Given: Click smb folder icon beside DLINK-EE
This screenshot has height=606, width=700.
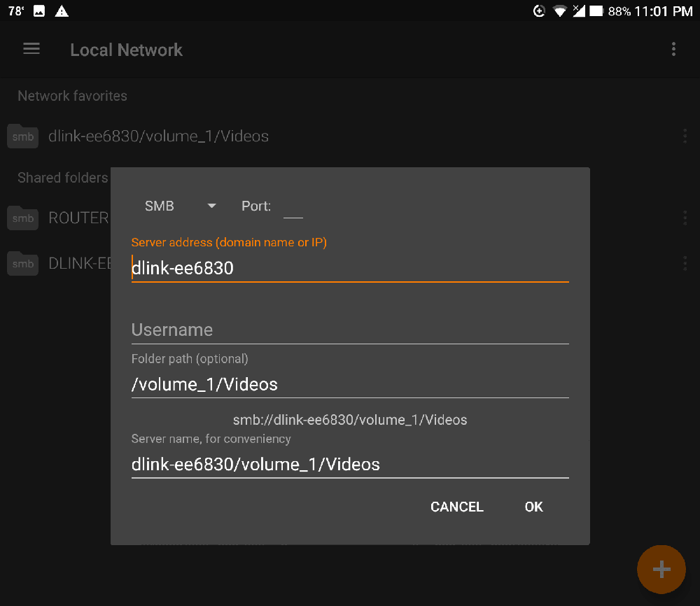Looking at the screenshot, I should click(23, 263).
